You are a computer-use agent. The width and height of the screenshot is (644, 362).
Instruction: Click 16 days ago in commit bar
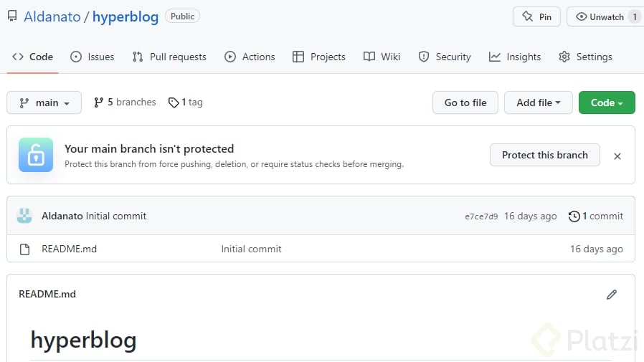(530, 216)
